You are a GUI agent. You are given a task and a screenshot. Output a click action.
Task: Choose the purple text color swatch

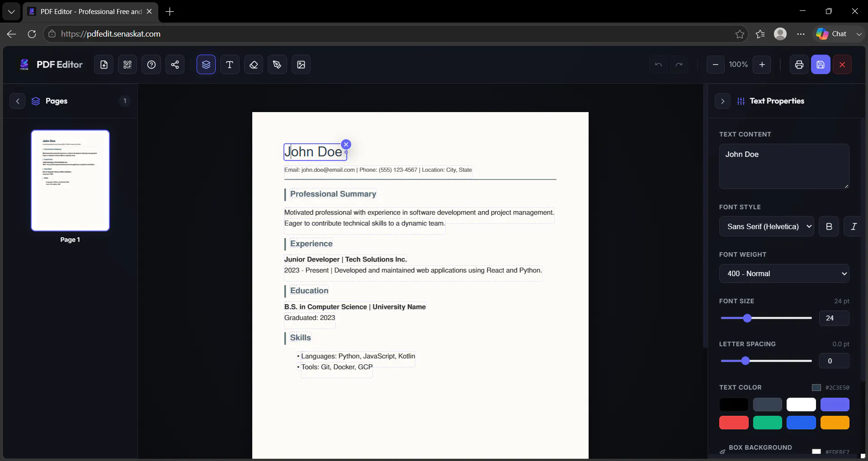point(835,405)
